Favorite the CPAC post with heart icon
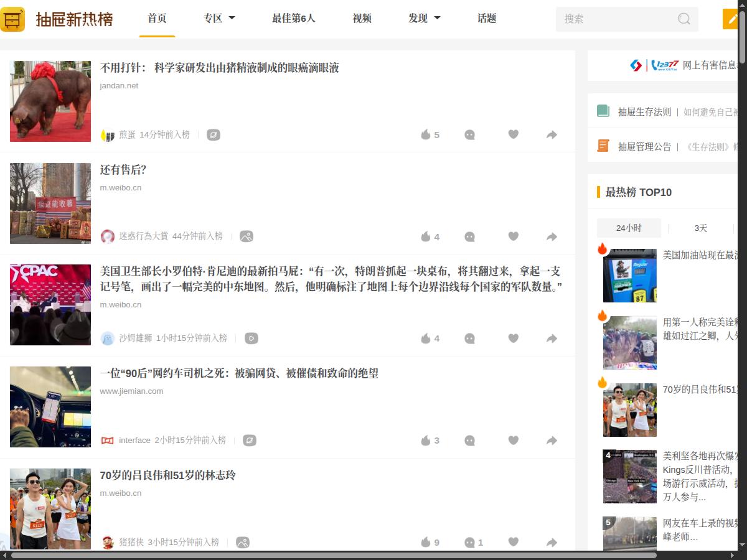The image size is (747, 560). [514, 338]
